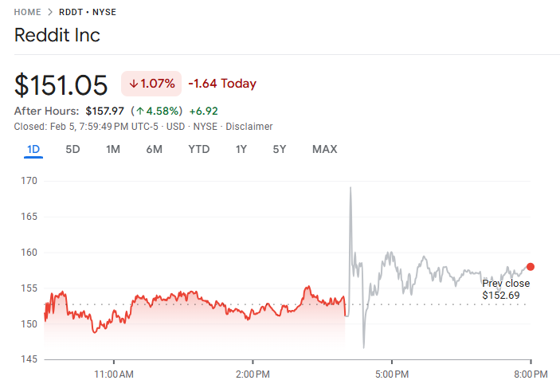The width and height of the screenshot is (560, 392).
Task: Switch to the 1M range tab
Action: coord(113,149)
